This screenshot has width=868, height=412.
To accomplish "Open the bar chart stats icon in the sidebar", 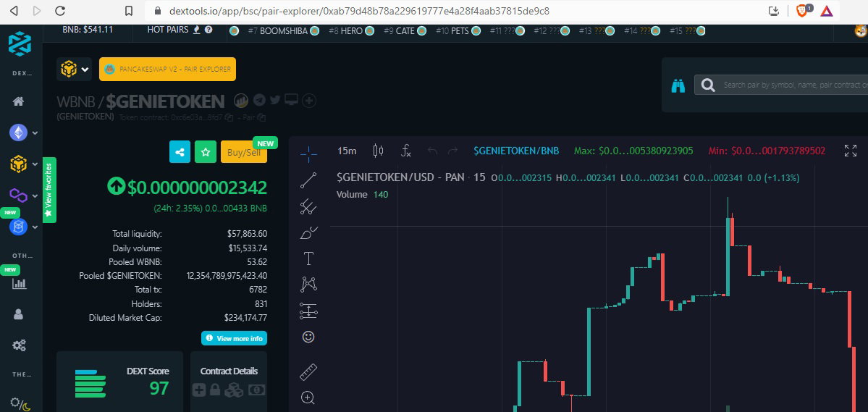I will click(x=20, y=284).
